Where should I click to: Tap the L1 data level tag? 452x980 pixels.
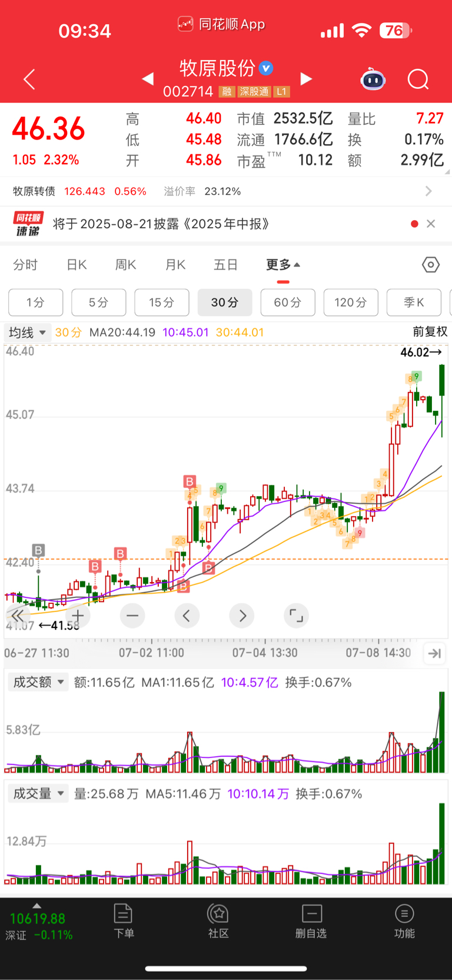pyautogui.click(x=282, y=92)
